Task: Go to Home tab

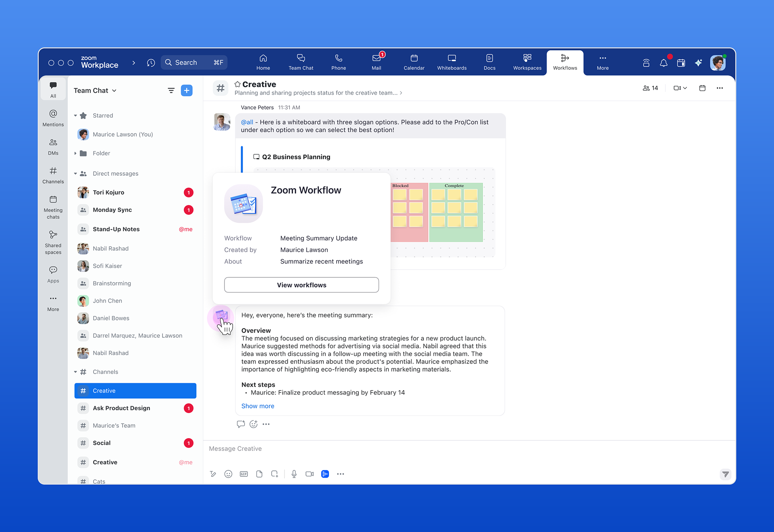Action: tap(263, 62)
